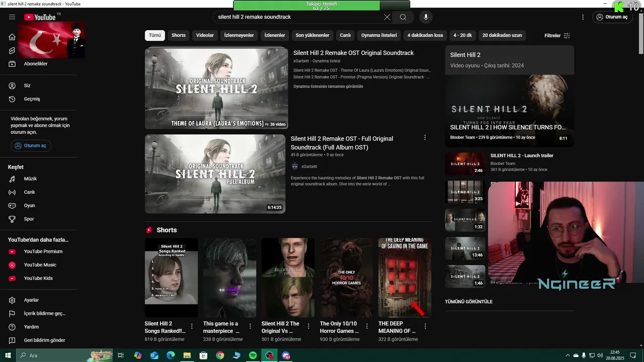Viewport: 644px width, 362px height.
Task: Open SILENT HILL 2 - Launch trailer video
Action: pos(522,156)
